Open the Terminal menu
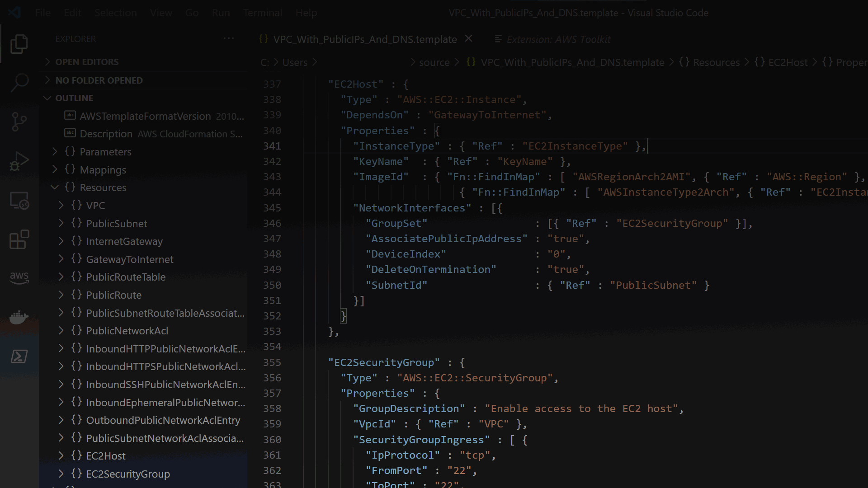 pos(262,13)
